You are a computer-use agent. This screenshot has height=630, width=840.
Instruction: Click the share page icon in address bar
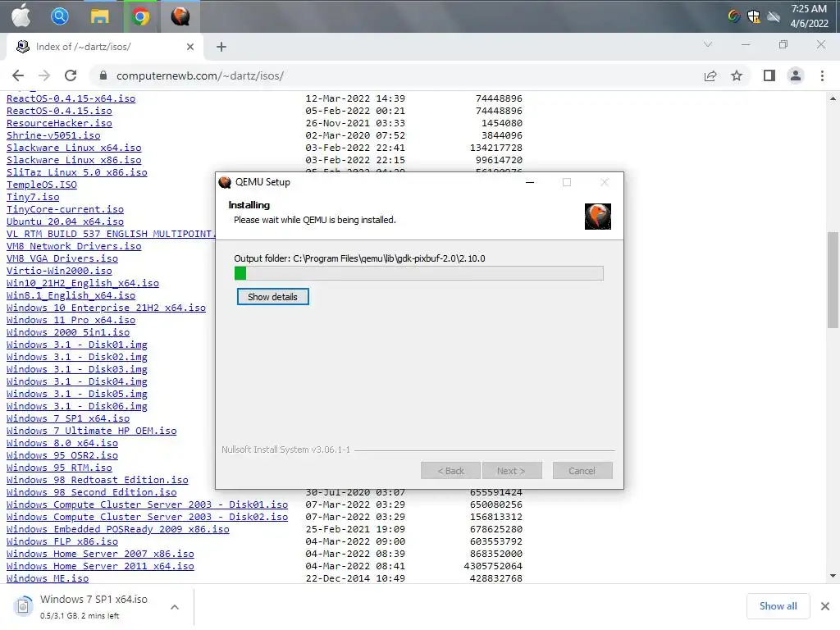pyautogui.click(x=710, y=75)
